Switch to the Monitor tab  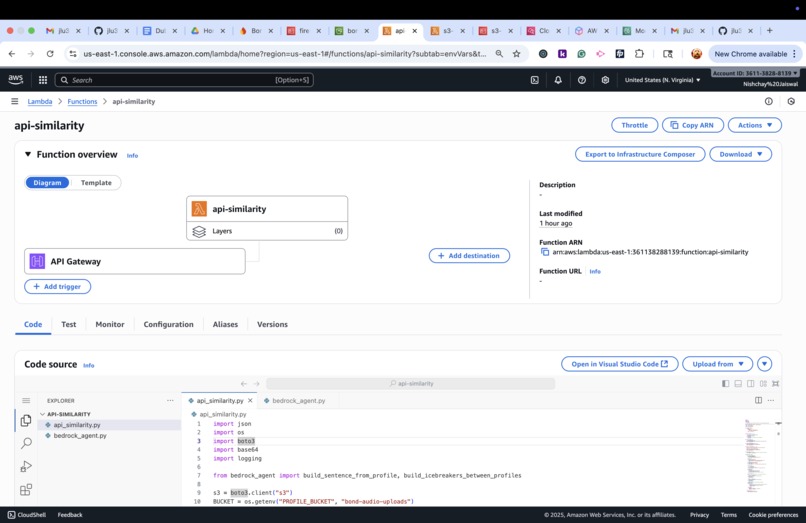(110, 324)
